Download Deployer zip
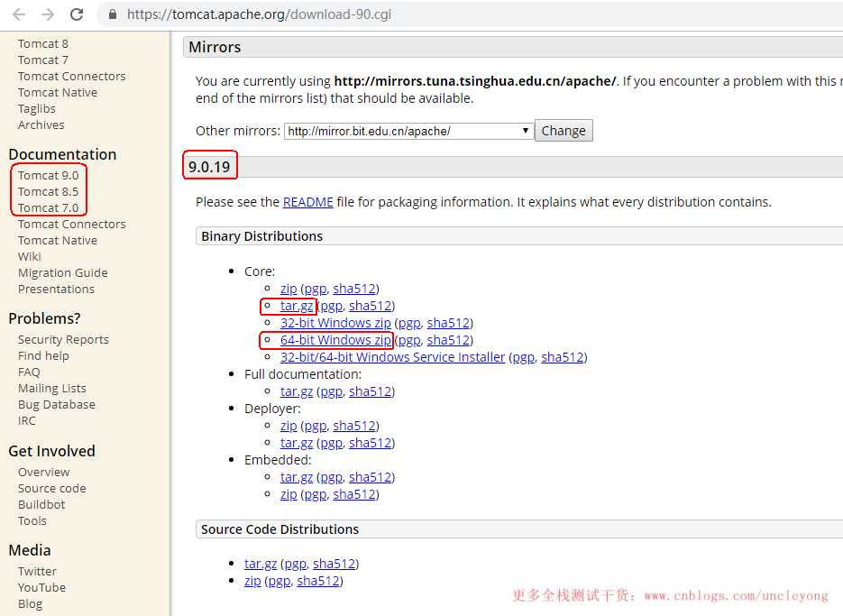 point(289,426)
